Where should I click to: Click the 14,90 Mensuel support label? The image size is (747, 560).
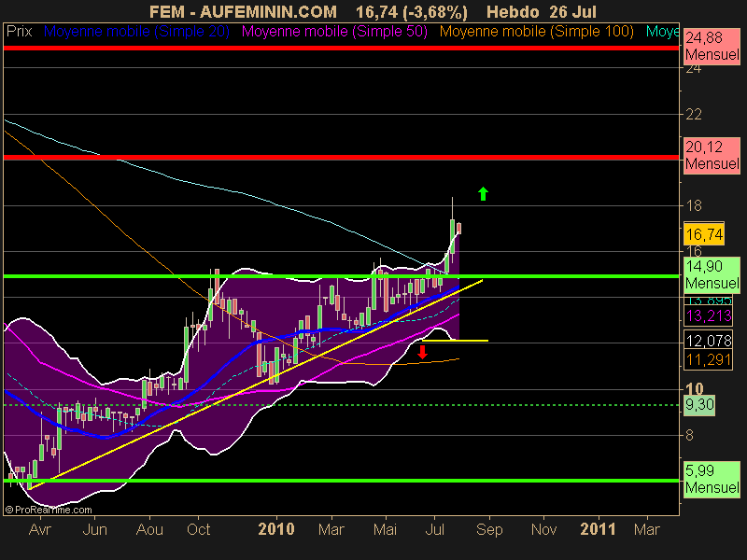(712, 274)
